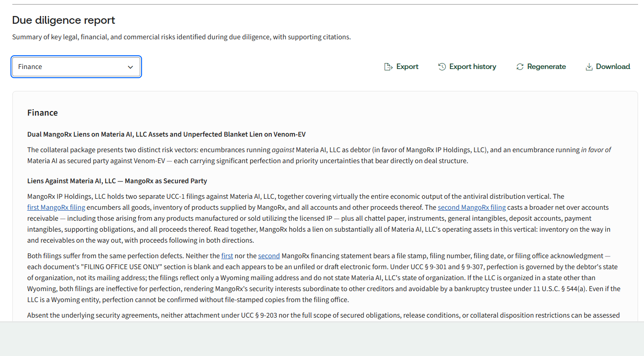The height and width of the screenshot is (356, 644).
Task: Follow the 'first' citation link
Action: point(227,256)
